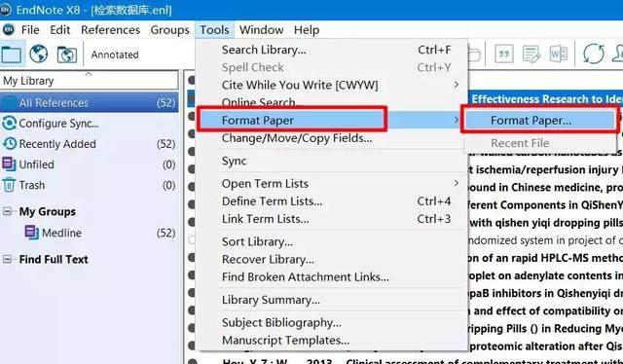Screen dimensions: 623x364
Task: Switch to Online Search Mode globe icon
Action: coord(39,54)
